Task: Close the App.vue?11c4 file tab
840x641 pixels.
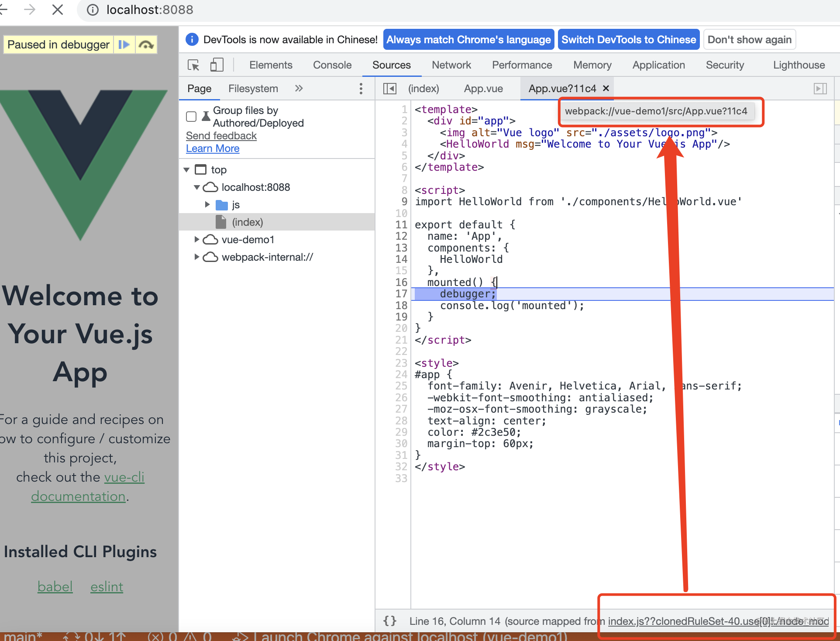Action: pos(606,89)
